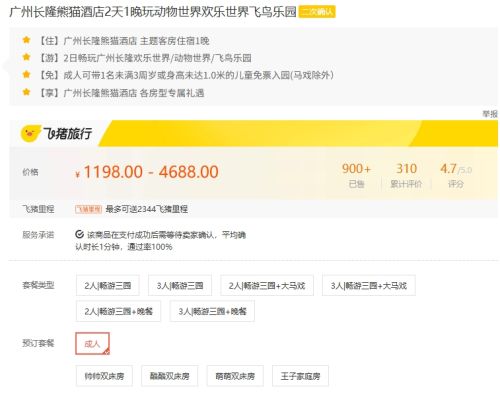Image resolution: width=500 pixels, height=393 pixels.
Task: Click the 【游】2日畅玩 highlight line
Action: click(x=145, y=58)
